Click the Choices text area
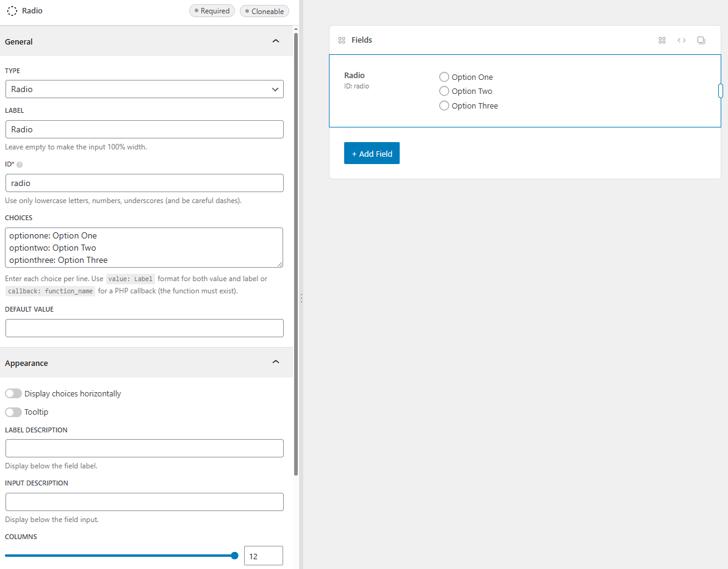This screenshot has width=728, height=569. [x=145, y=248]
